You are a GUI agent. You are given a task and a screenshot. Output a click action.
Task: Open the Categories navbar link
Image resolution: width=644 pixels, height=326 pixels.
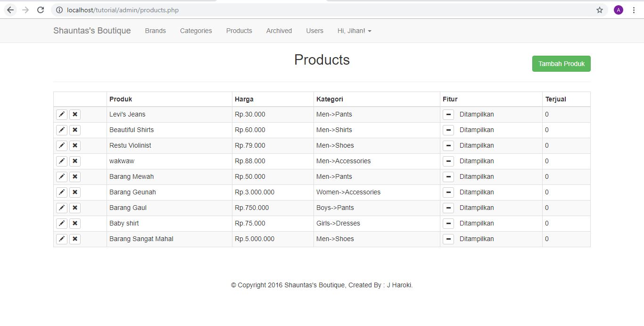coord(196,31)
